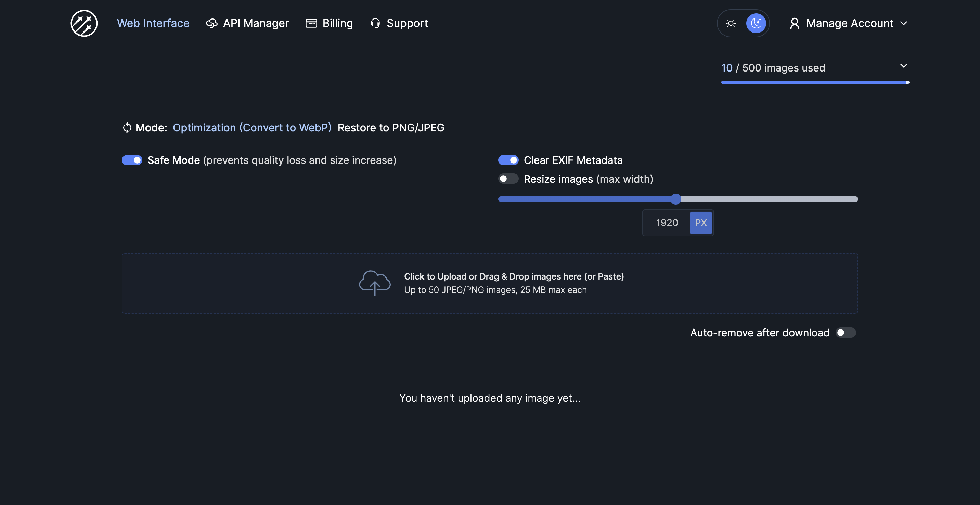Select dark theme with moon icon
This screenshot has height=505, width=980.
tap(756, 23)
